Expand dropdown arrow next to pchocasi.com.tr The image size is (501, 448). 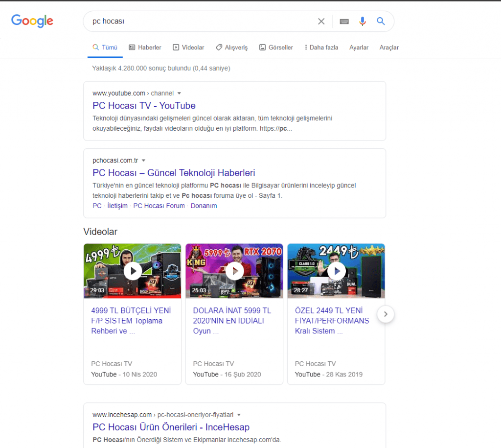144,160
